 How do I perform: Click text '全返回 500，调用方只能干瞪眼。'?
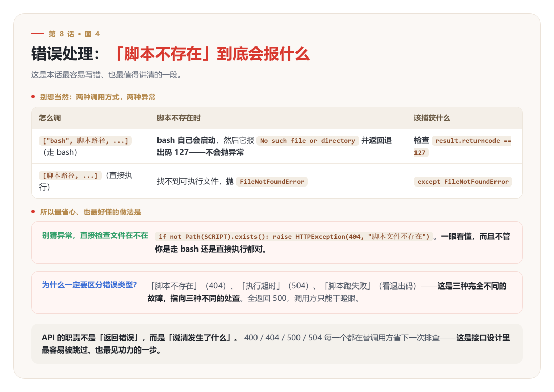304,299
